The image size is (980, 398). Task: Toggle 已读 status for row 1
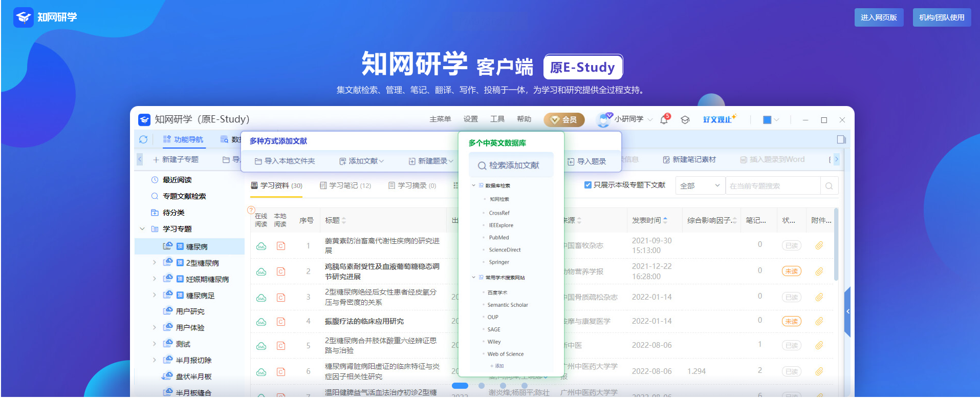pos(791,246)
